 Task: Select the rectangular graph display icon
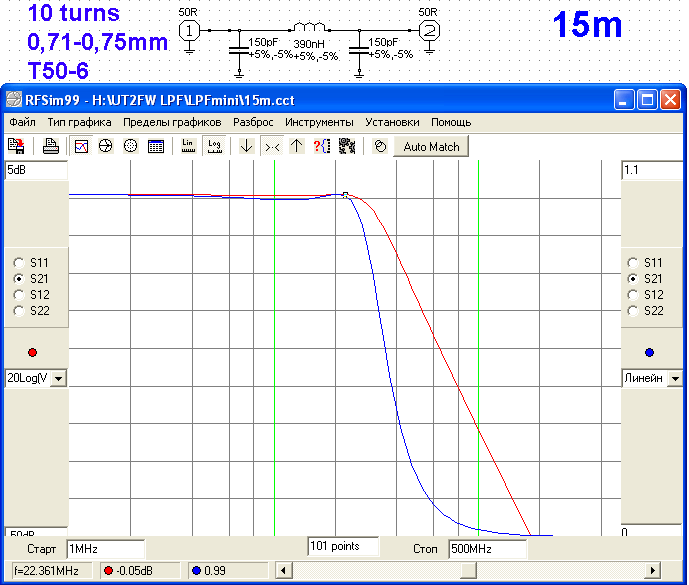pos(82,146)
